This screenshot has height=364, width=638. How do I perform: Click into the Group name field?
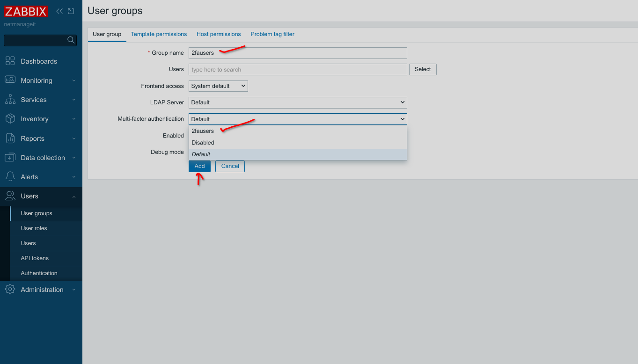point(298,53)
